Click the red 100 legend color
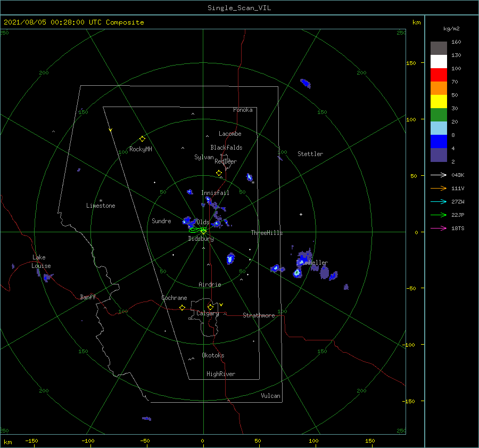 (x=439, y=75)
